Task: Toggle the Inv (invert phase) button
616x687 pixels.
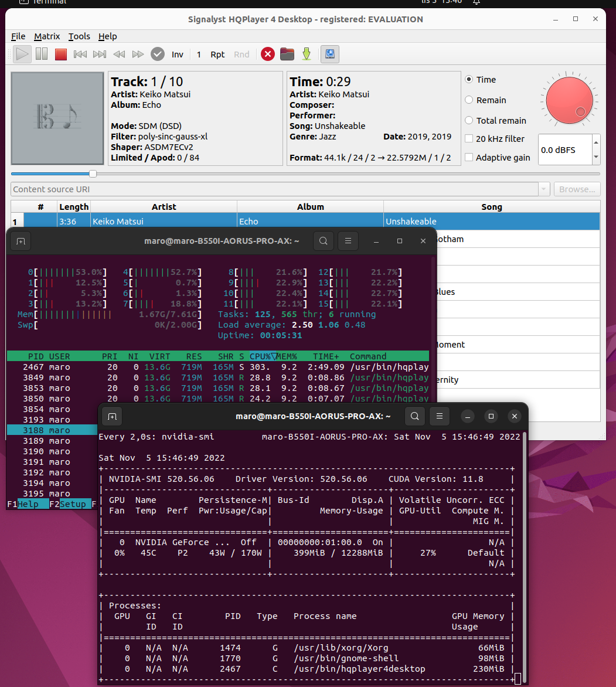Action: click(178, 55)
